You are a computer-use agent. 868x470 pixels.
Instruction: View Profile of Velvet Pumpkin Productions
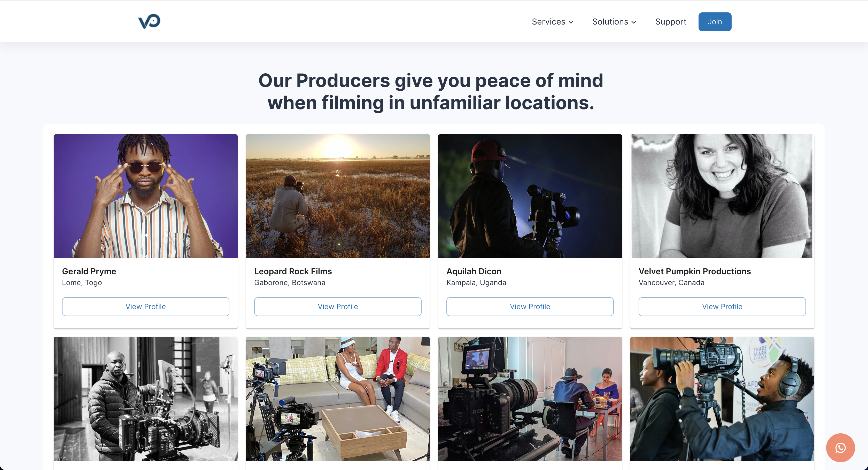click(722, 307)
